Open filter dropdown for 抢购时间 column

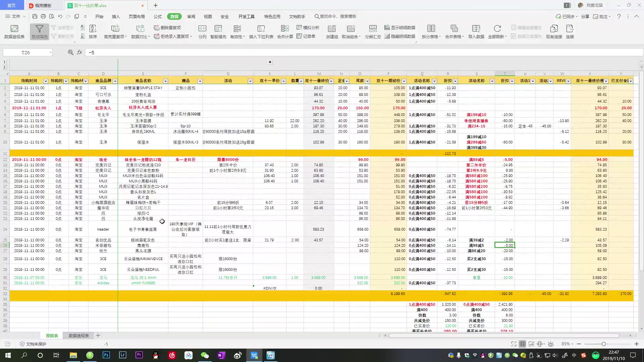click(45, 81)
